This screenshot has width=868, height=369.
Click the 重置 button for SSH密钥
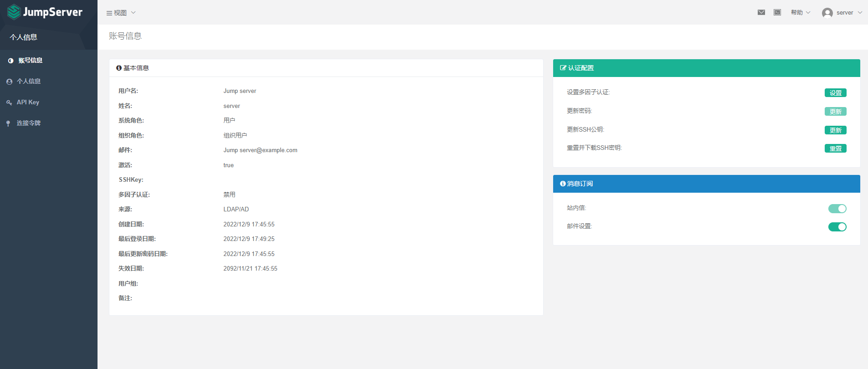click(836, 149)
